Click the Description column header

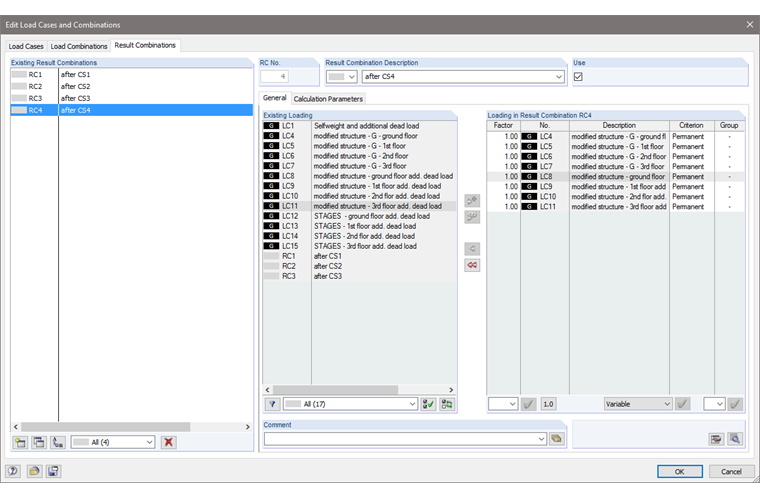619,125
